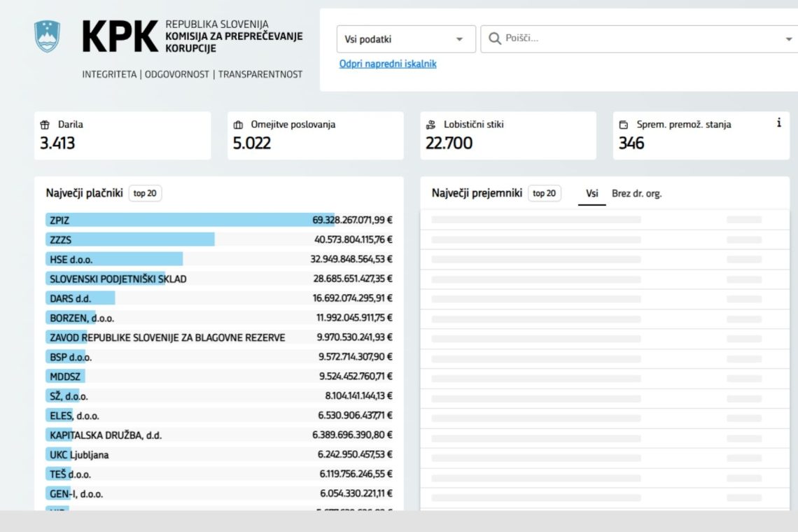Click the magnifier search icon
Image resolution: width=798 pixels, height=532 pixels.
494,38
